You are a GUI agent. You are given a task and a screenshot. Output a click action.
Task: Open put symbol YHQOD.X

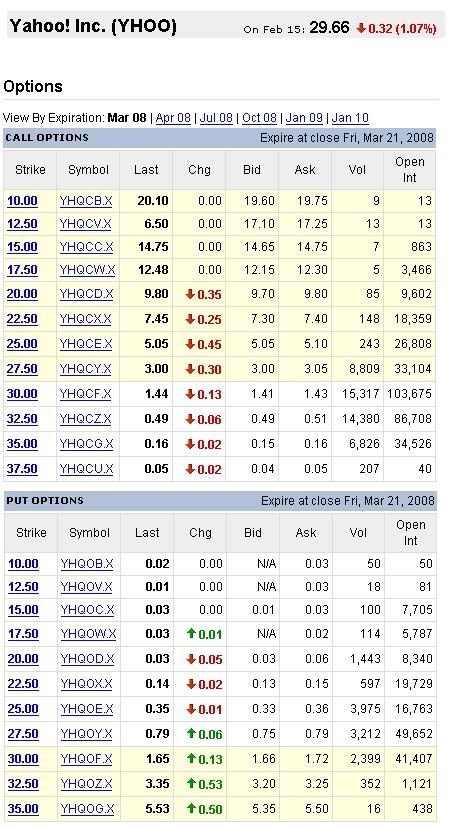87,659
